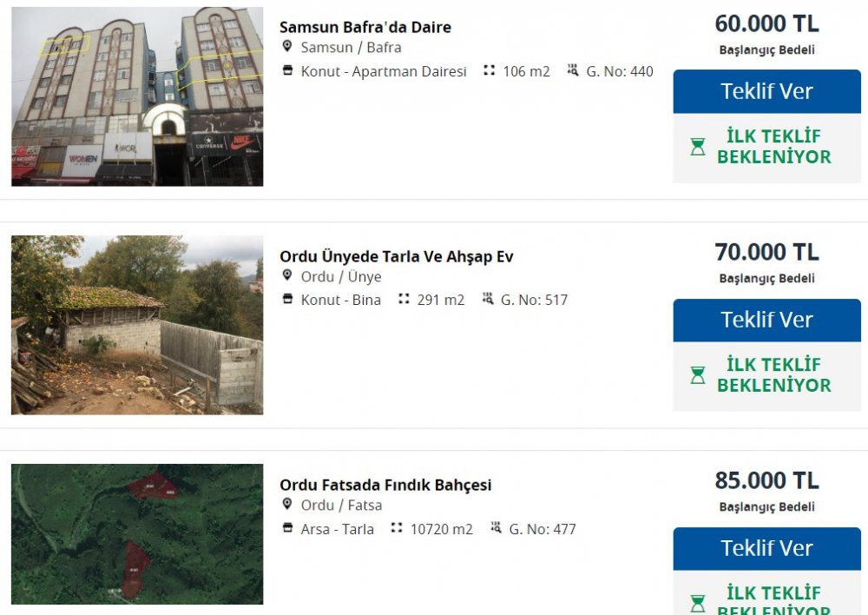The width and height of the screenshot is (868, 615).
Task: Click the area icon next to 291 m2
Action: click(404, 300)
